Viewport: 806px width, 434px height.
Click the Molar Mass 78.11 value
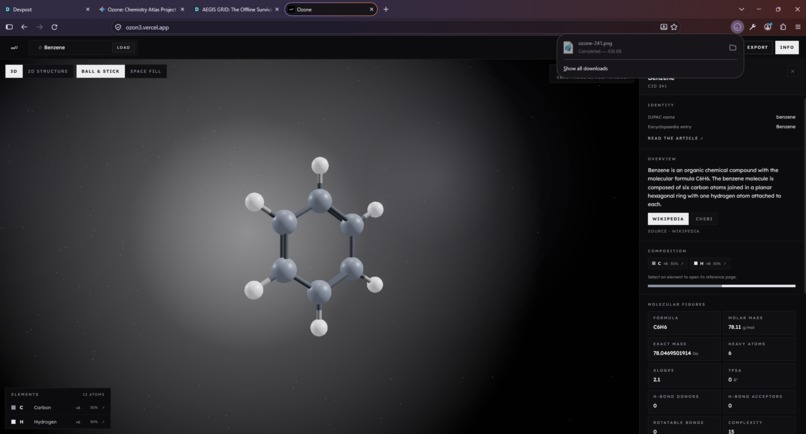(x=735, y=327)
